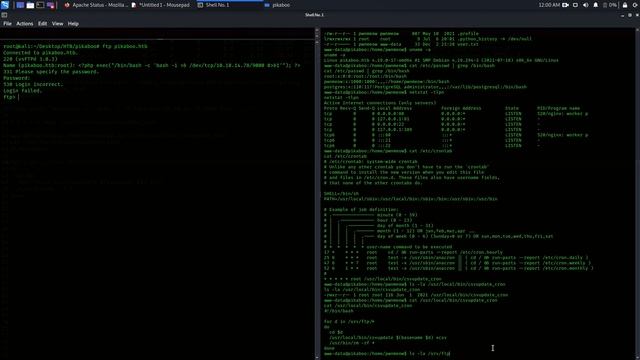Click the '220 (vsFTPd 3.0.3)' line

pyautogui.click(x=31, y=59)
